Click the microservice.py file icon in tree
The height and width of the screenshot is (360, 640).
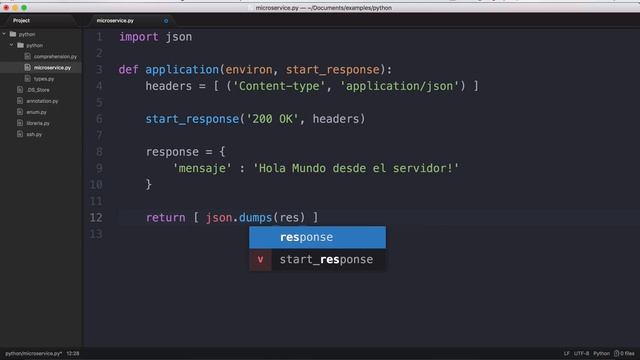point(27,67)
